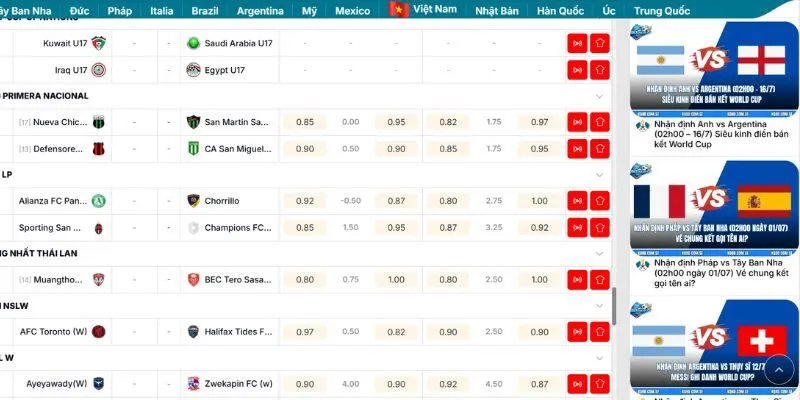800x400 pixels.
Task: Select the Pháp tab
Action: coord(120,11)
